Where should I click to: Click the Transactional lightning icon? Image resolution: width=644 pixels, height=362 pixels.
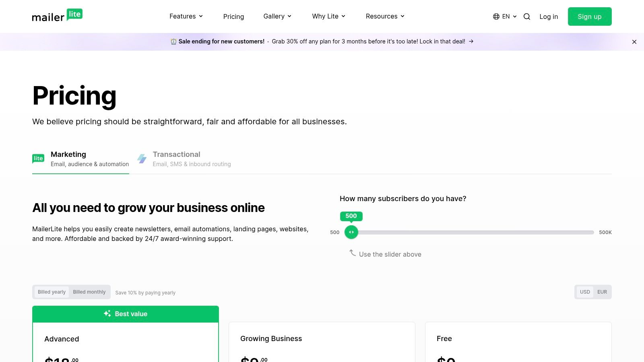pos(142,158)
